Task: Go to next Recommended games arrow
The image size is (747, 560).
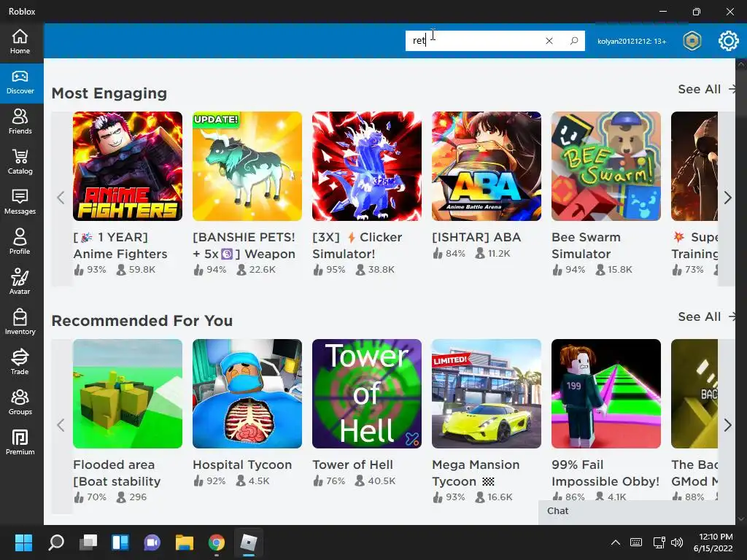Action: pyautogui.click(x=727, y=425)
